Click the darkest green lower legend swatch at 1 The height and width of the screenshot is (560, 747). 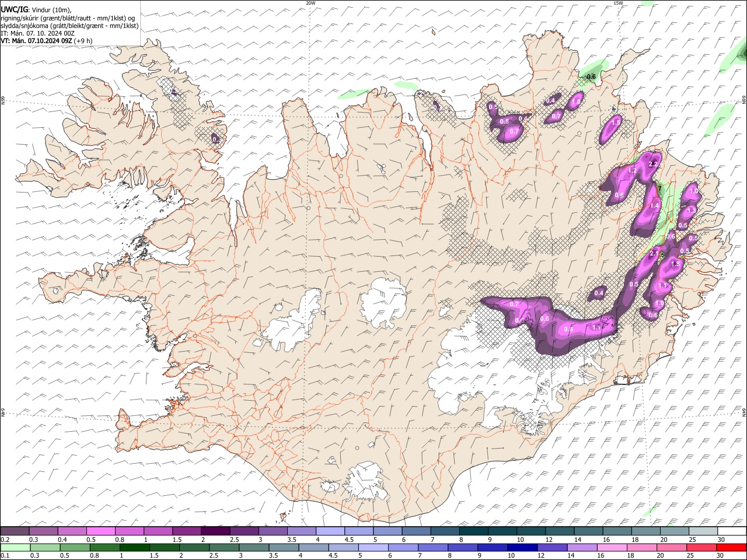pos(135,547)
